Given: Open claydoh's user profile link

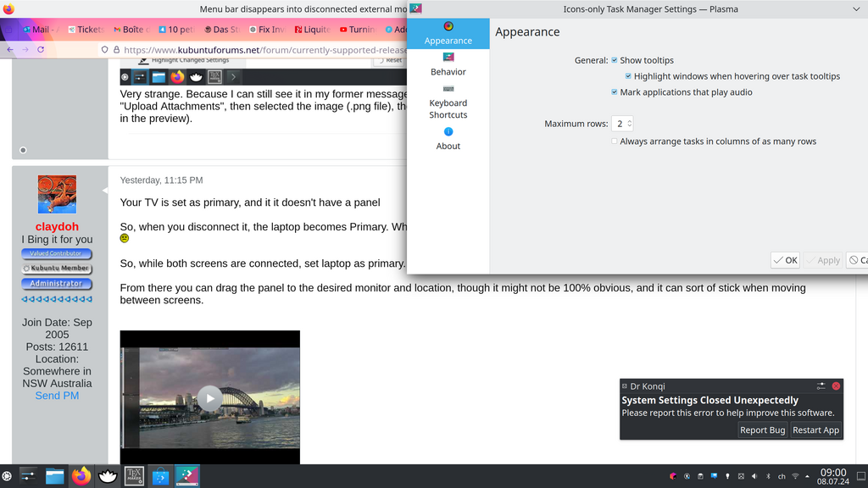Looking at the screenshot, I should tap(57, 227).
